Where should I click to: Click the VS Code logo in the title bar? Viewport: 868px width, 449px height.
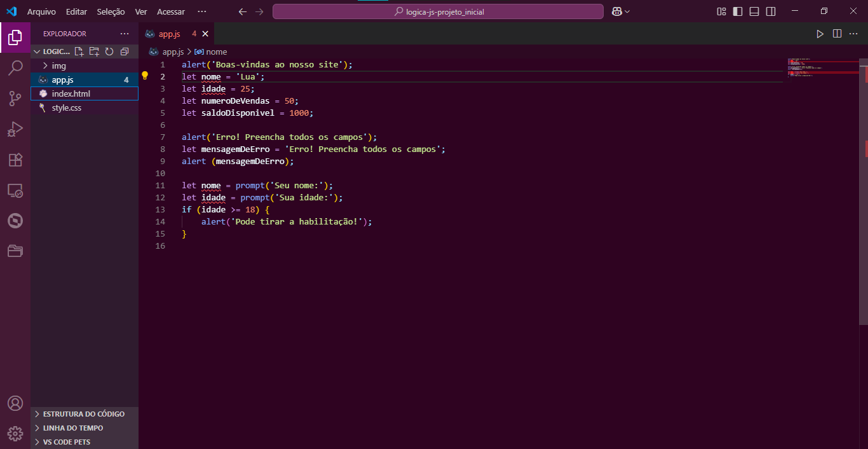(x=11, y=11)
